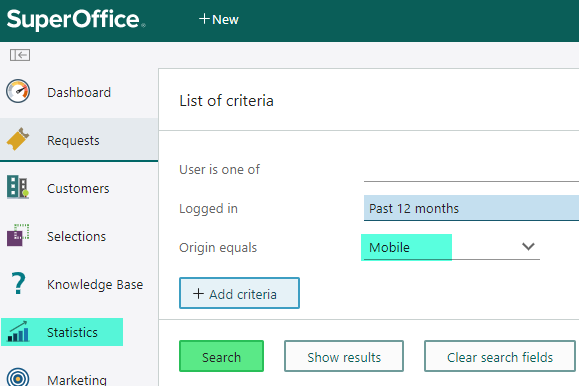The width and height of the screenshot is (579, 386).
Task: Open the Logged in period field
Action: (x=471, y=208)
